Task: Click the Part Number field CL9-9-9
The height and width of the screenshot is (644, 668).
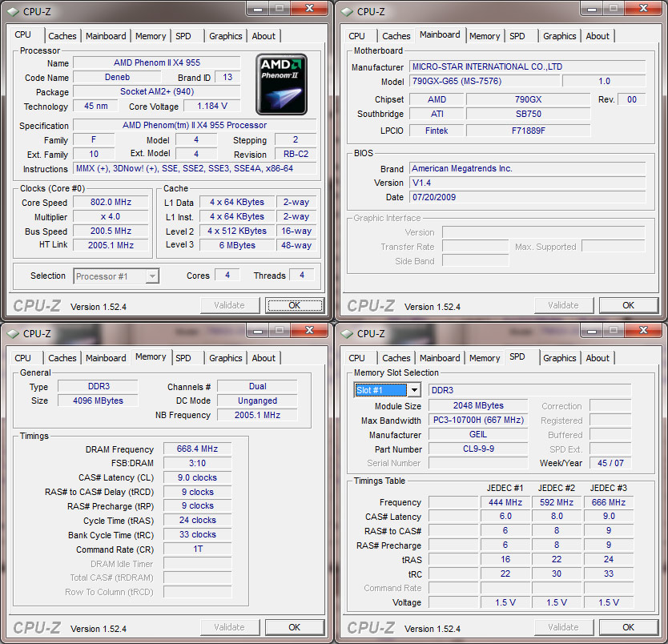Action: 478,449
